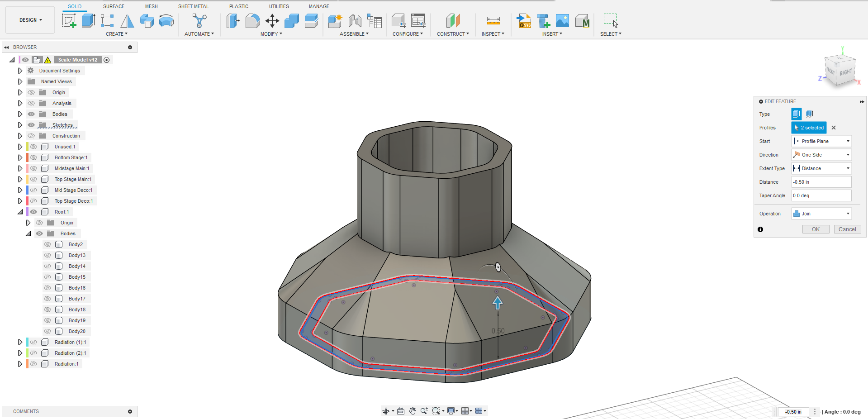Switch to the SHEET METAL tab

tap(194, 6)
